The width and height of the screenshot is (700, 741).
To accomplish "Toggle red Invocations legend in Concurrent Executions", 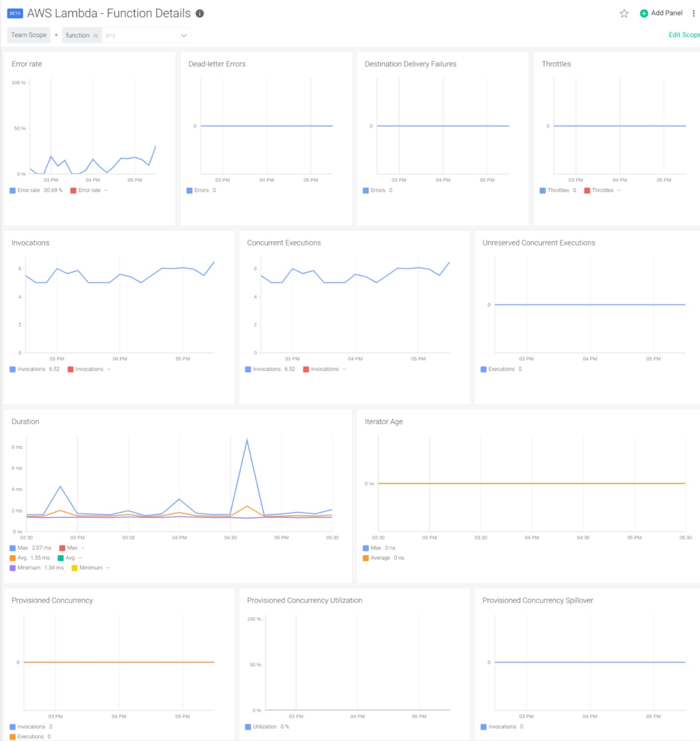I will [324, 369].
